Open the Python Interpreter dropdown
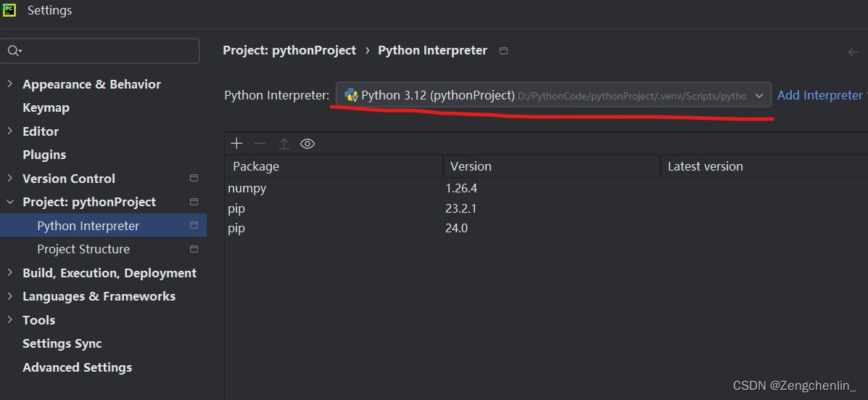 pos(553,95)
